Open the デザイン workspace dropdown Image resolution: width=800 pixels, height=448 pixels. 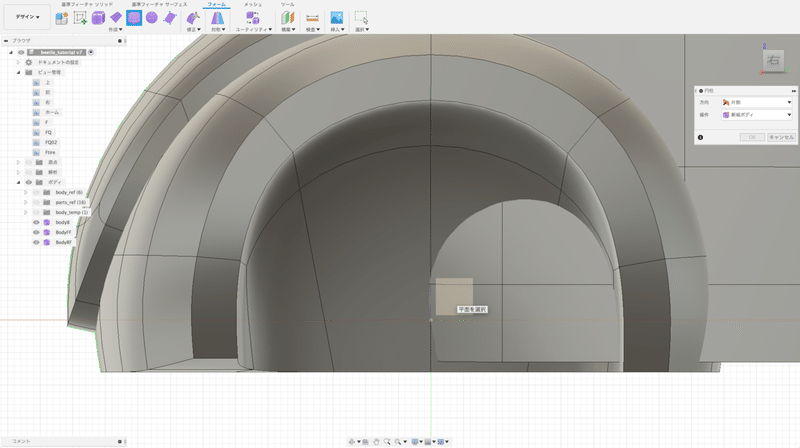click(27, 17)
